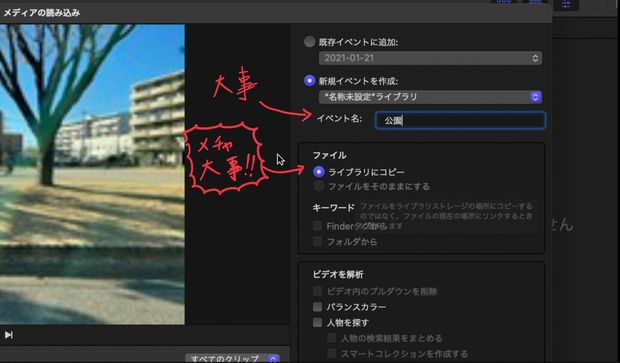Image resolution: width=620 pixels, height=363 pixels.
Task: Enable the Finderタグから keyword checkbox
Action: [317, 226]
